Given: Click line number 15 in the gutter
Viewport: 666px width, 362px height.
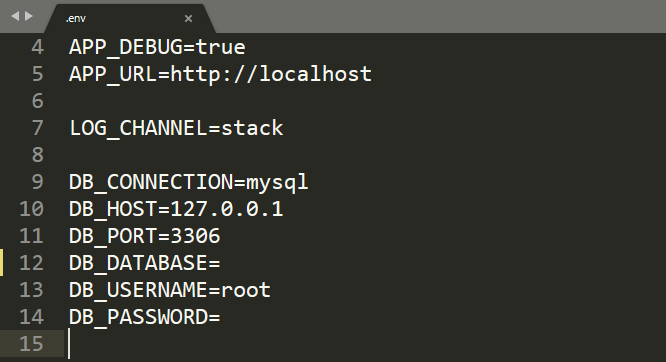Looking at the screenshot, I should [x=31, y=344].
